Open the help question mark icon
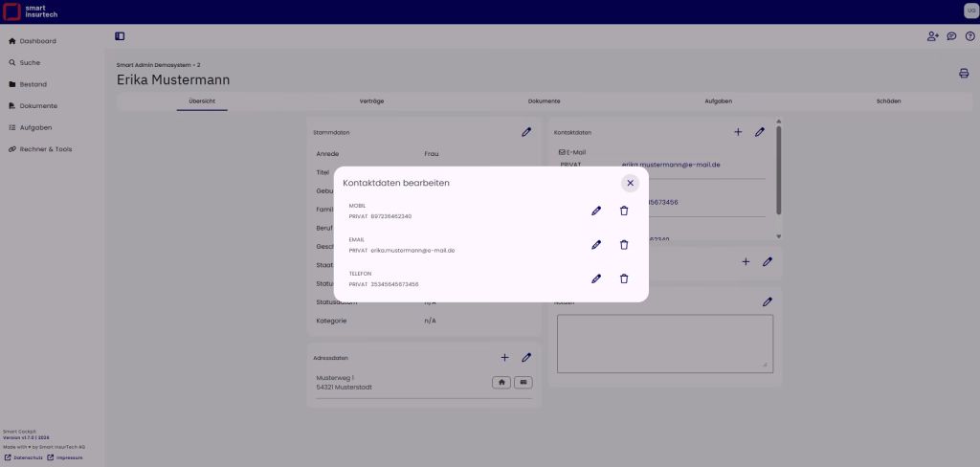The width and height of the screenshot is (980, 467). 969,36
